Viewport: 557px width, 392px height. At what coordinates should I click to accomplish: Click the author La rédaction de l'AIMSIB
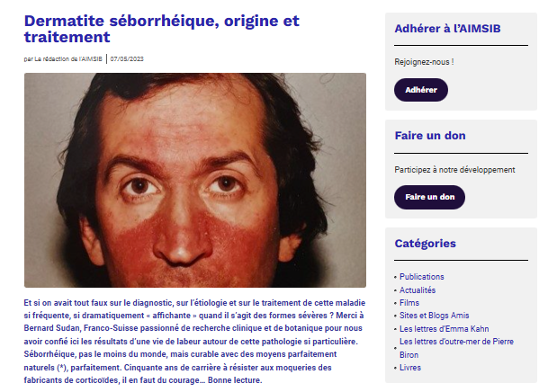pyautogui.click(x=68, y=59)
